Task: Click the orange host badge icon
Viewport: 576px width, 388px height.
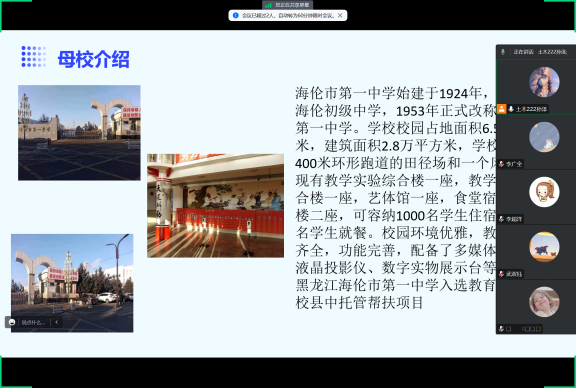Action: [501, 109]
